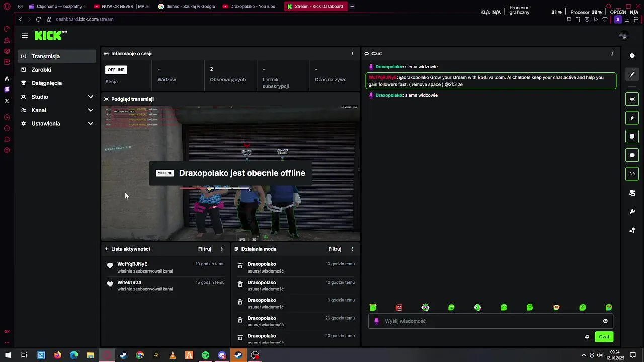Switch to the NOW OR NEVER YouTube tab
The image size is (644, 362).
[122, 7]
